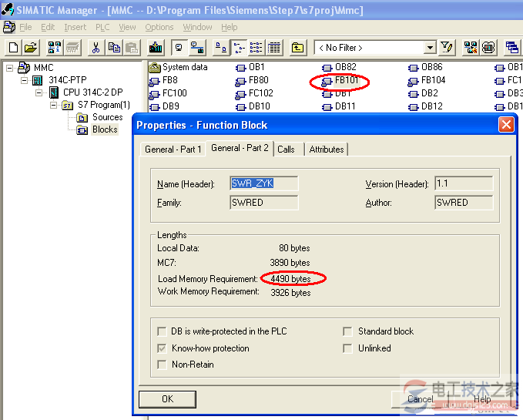Screen dimensions: 523x420
Task: Toggle the Unlinked checkbox
Action: coord(347,348)
